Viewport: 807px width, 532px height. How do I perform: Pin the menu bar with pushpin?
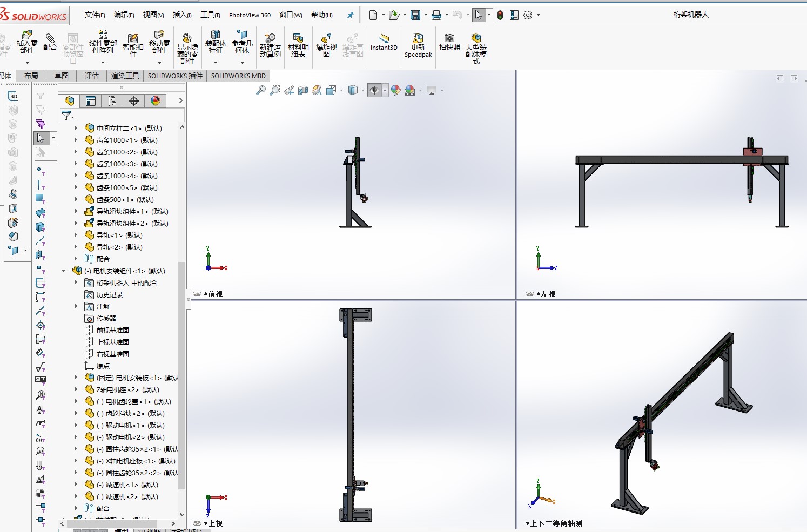(350, 15)
